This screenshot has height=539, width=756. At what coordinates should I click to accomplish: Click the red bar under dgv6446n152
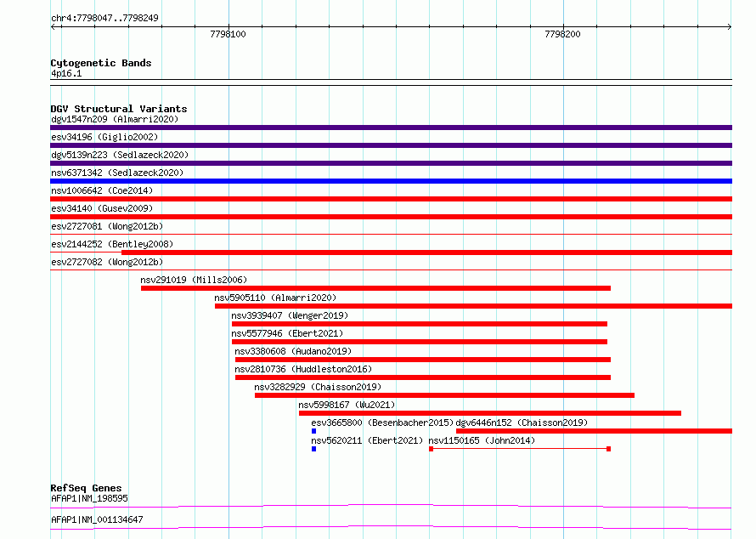(x=594, y=431)
